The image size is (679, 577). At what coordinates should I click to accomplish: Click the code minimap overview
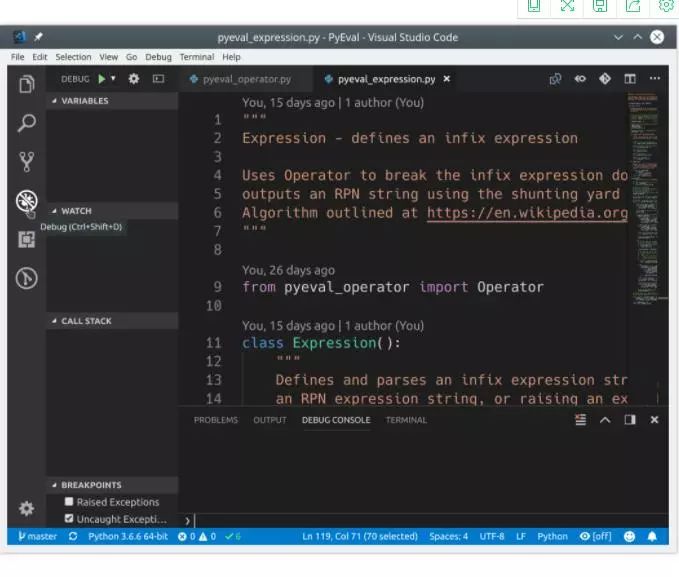[x=643, y=199]
